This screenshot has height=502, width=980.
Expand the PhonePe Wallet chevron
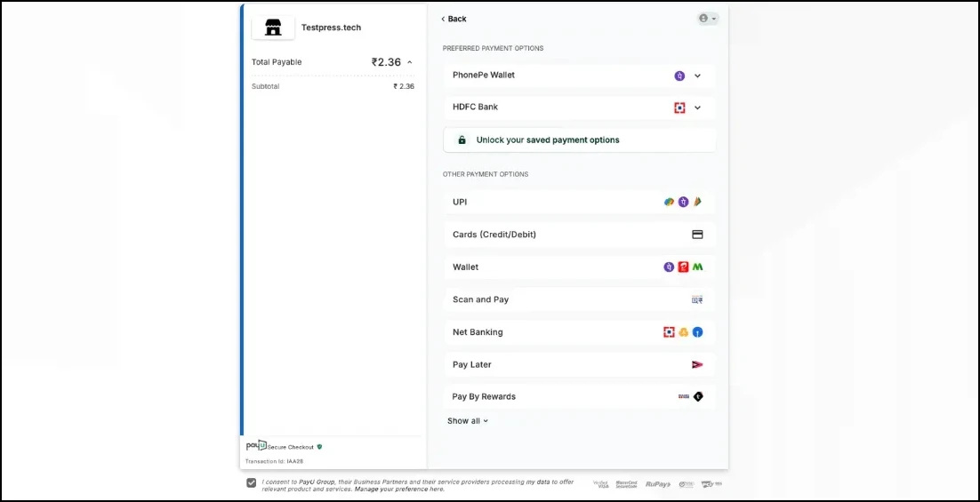[x=697, y=76]
